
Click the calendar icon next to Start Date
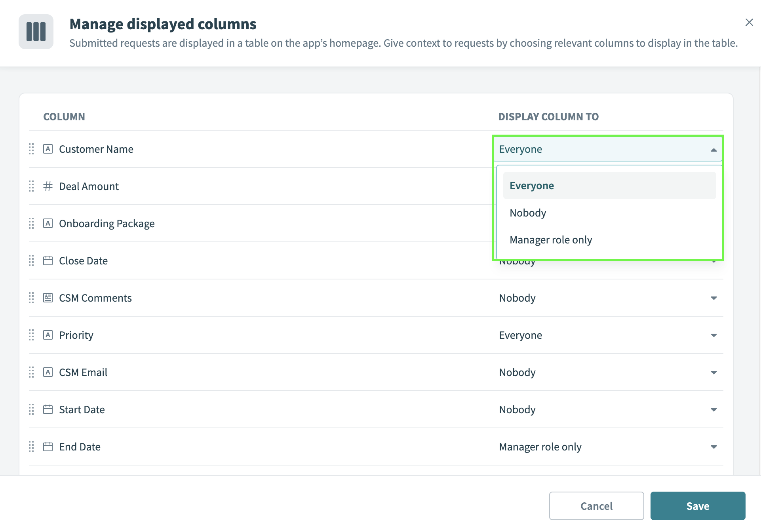(x=48, y=409)
